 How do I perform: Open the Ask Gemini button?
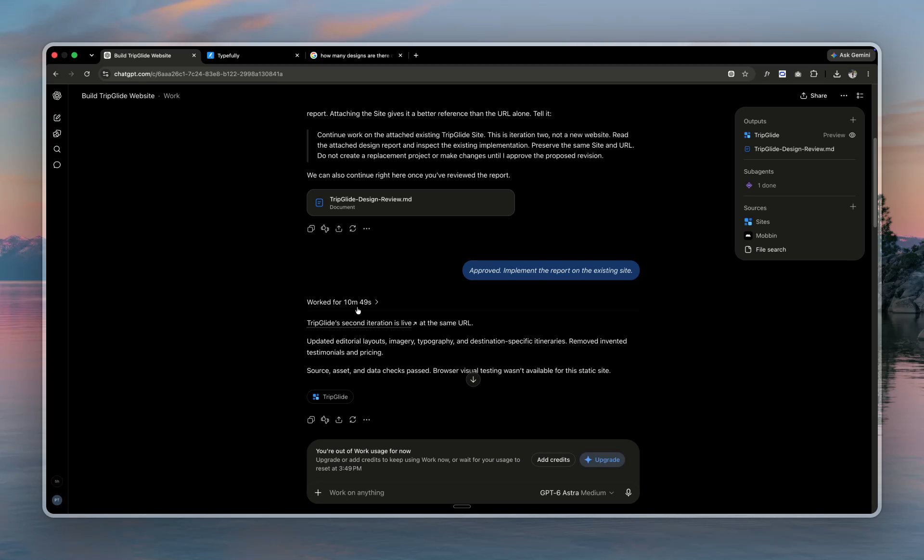[850, 55]
